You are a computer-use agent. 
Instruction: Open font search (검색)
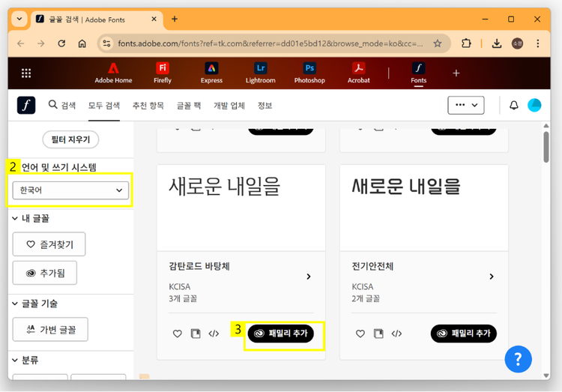pos(62,105)
